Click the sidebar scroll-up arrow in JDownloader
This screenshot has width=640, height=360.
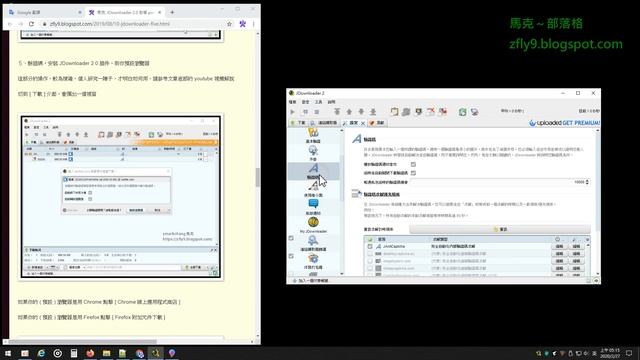point(342,131)
